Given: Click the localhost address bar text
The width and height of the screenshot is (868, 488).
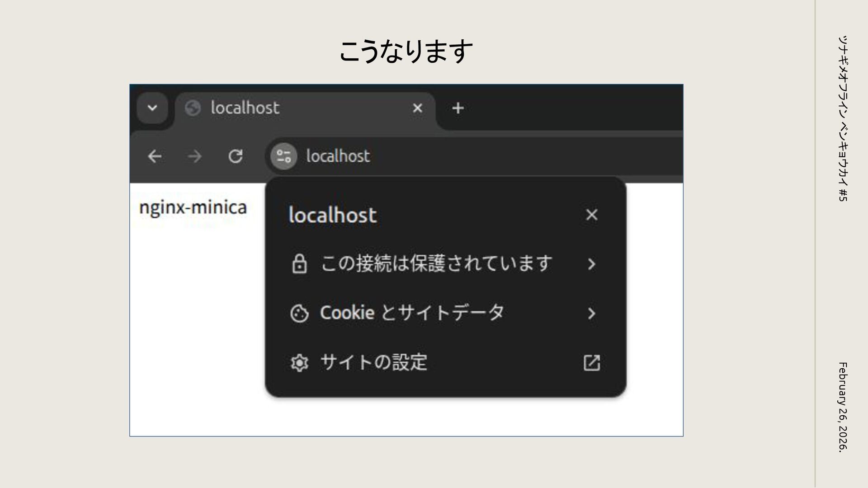Looking at the screenshot, I should pos(338,156).
